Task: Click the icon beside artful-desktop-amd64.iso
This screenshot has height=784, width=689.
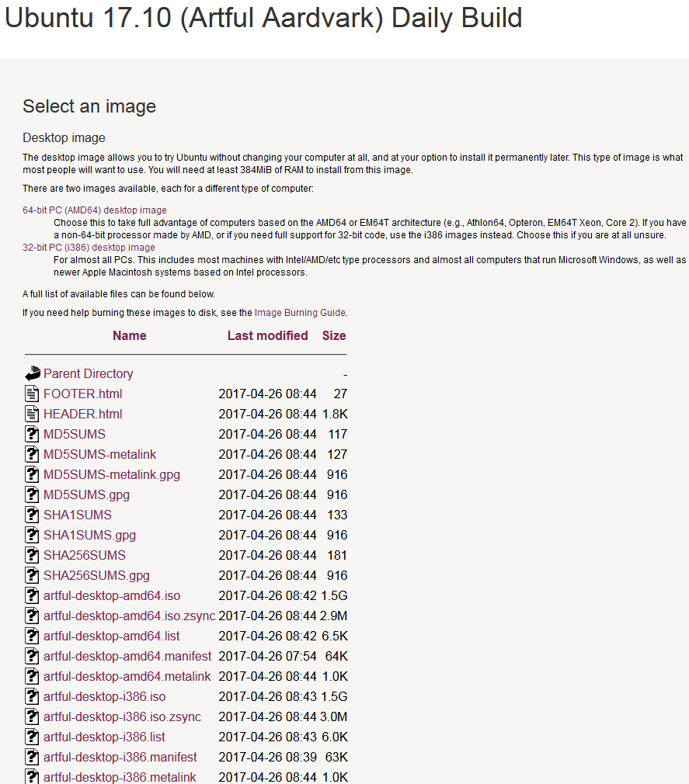Action: (x=32, y=595)
